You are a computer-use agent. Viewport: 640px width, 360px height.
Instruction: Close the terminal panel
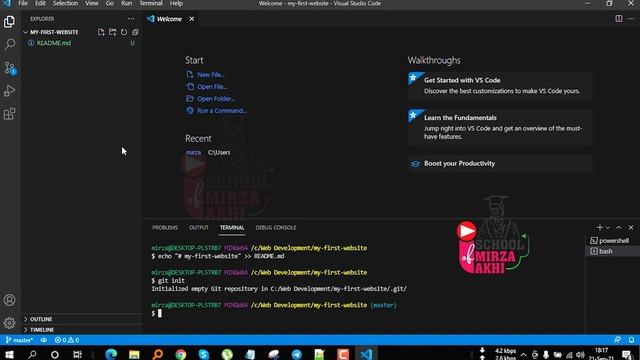[631, 227]
